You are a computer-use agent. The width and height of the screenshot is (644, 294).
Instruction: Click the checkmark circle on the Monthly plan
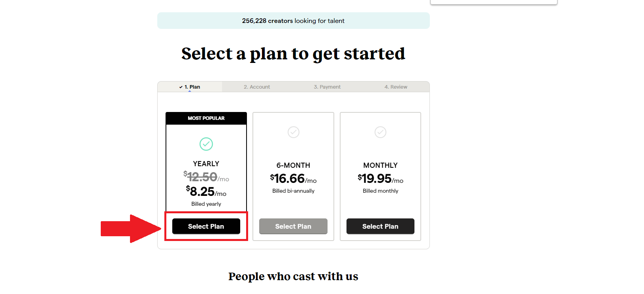380,132
